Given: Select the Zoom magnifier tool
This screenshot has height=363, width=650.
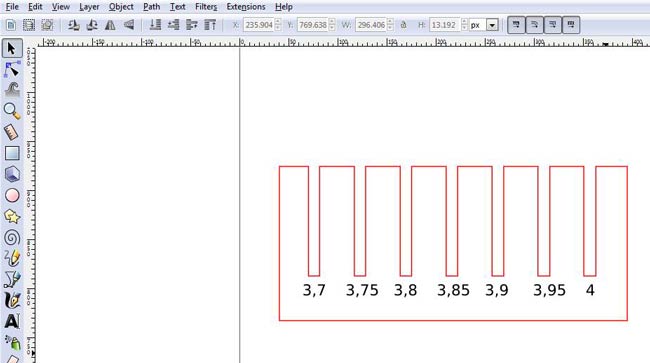Looking at the screenshot, I should [12, 111].
